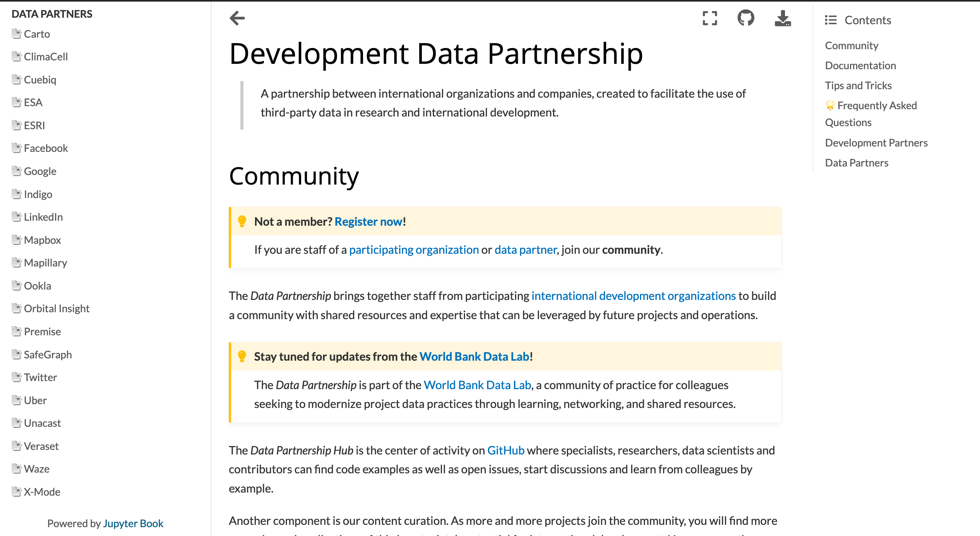Image resolution: width=980 pixels, height=536 pixels.
Task: Open Mapbox in the Data Partners list
Action: (x=42, y=240)
